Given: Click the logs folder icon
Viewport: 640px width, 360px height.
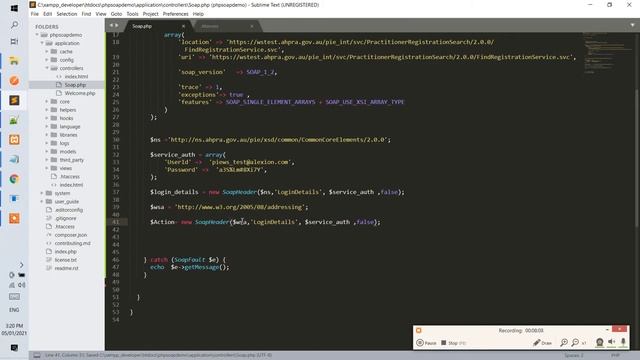Looking at the screenshot, I should click(x=54, y=143).
